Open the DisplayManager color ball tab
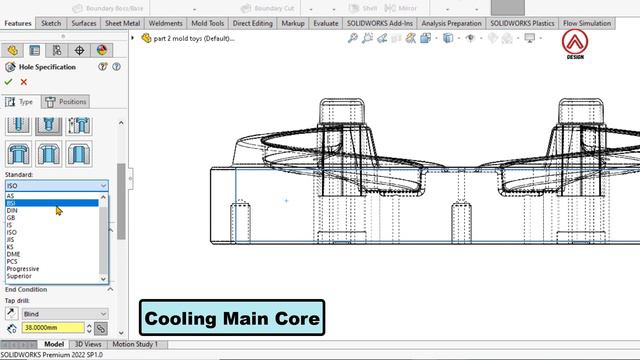640x360 pixels. tap(102, 50)
